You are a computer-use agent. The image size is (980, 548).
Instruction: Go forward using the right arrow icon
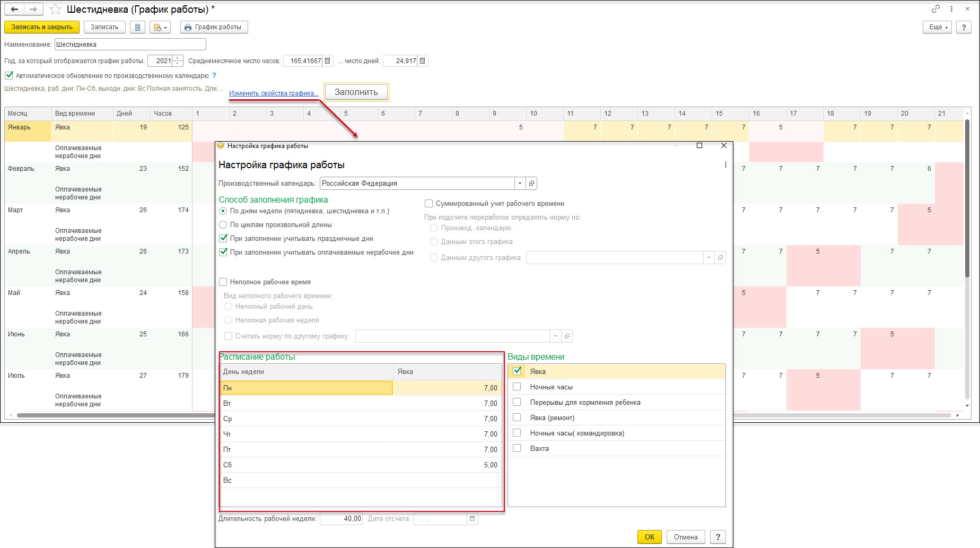click(x=33, y=9)
